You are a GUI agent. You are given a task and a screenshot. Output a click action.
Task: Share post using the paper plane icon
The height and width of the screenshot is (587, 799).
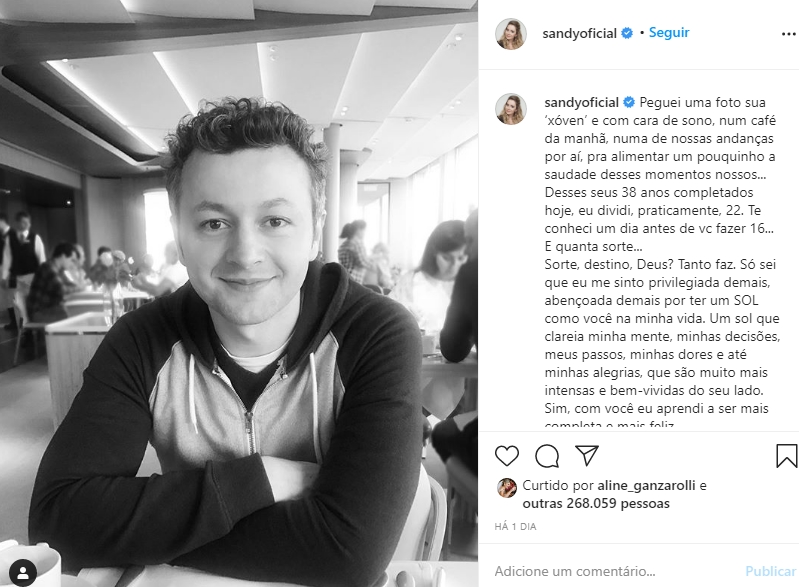coord(587,455)
